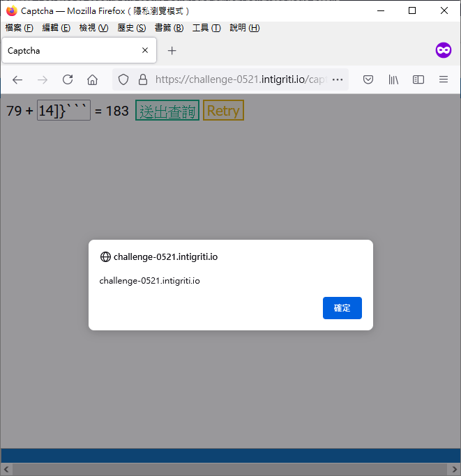
Task: Open the tracking protection shield info
Action: [x=123, y=80]
